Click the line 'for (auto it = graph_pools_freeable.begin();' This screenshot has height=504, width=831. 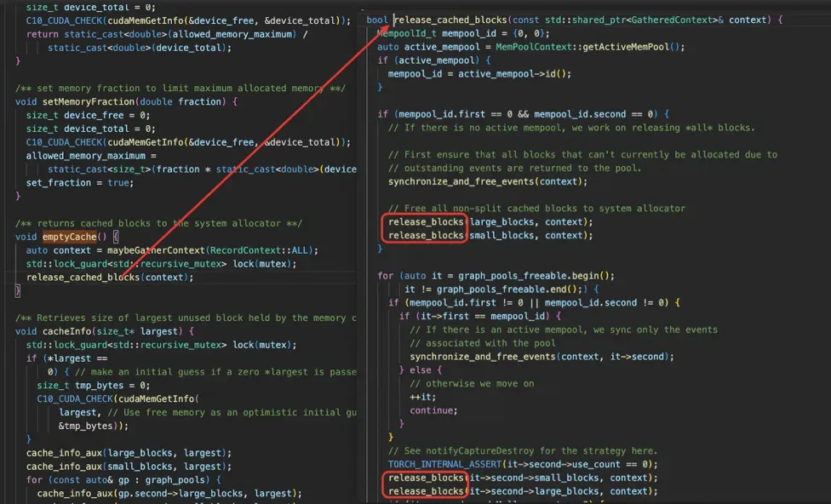496,276
